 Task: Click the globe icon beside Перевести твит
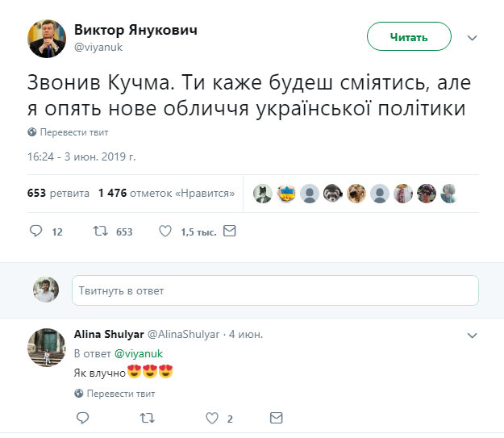tap(32, 132)
